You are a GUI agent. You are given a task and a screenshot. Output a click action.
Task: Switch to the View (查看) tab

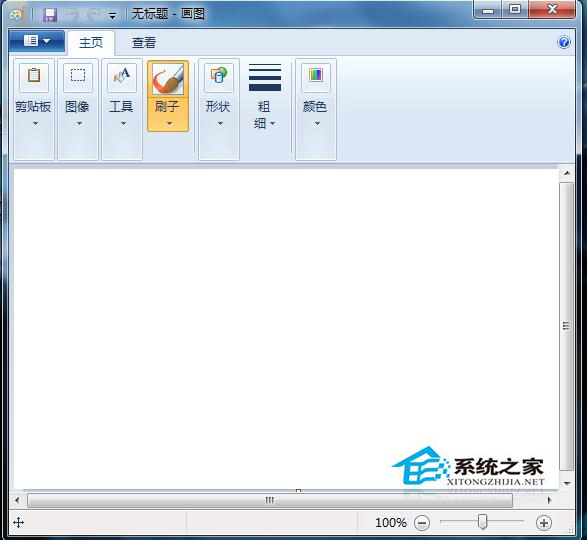click(x=144, y=43)
